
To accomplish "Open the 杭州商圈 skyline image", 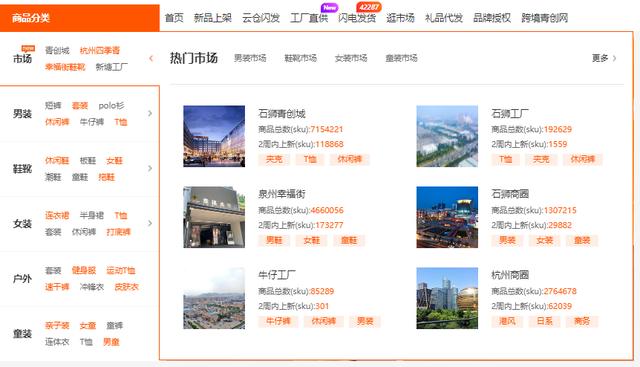I will [x=447, y=298].
